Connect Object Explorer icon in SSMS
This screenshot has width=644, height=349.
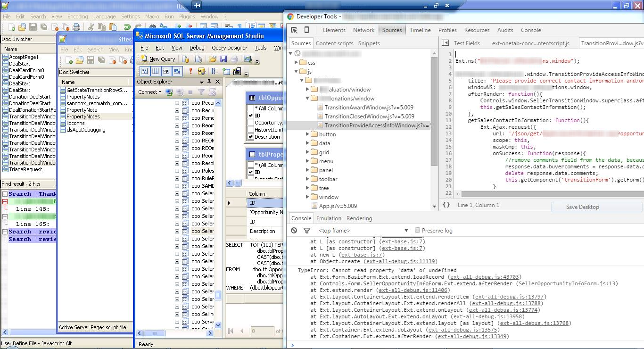(169, 92)
